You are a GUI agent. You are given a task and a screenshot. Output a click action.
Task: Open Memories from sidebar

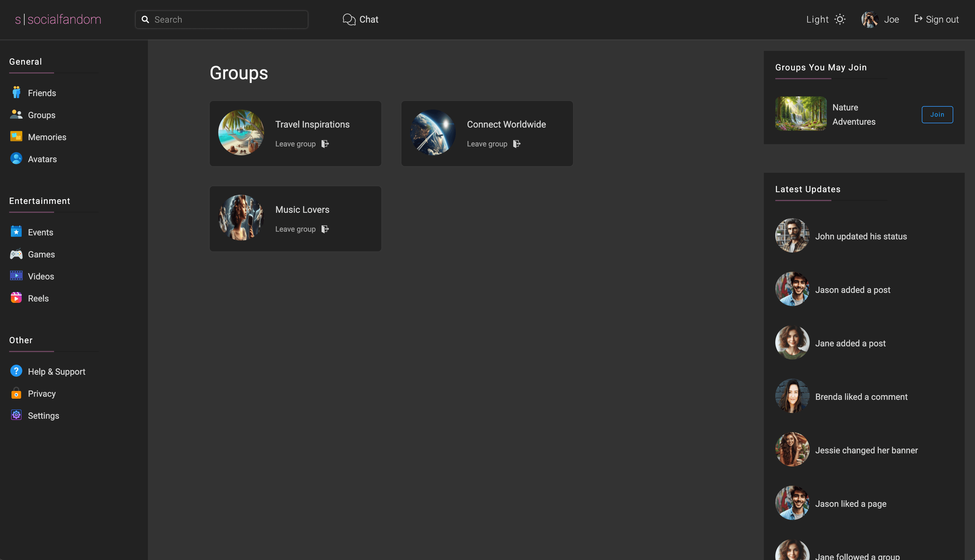(47, 137)
